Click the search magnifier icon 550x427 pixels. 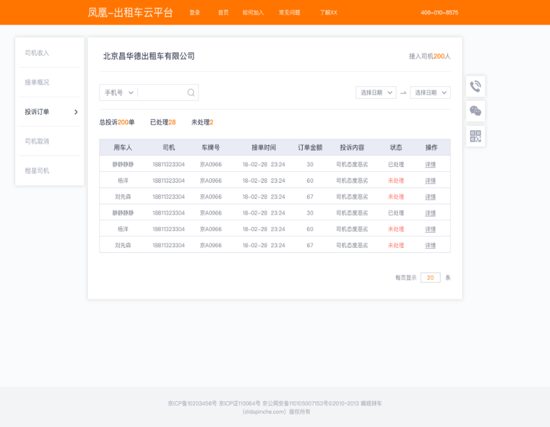[191, 93]
